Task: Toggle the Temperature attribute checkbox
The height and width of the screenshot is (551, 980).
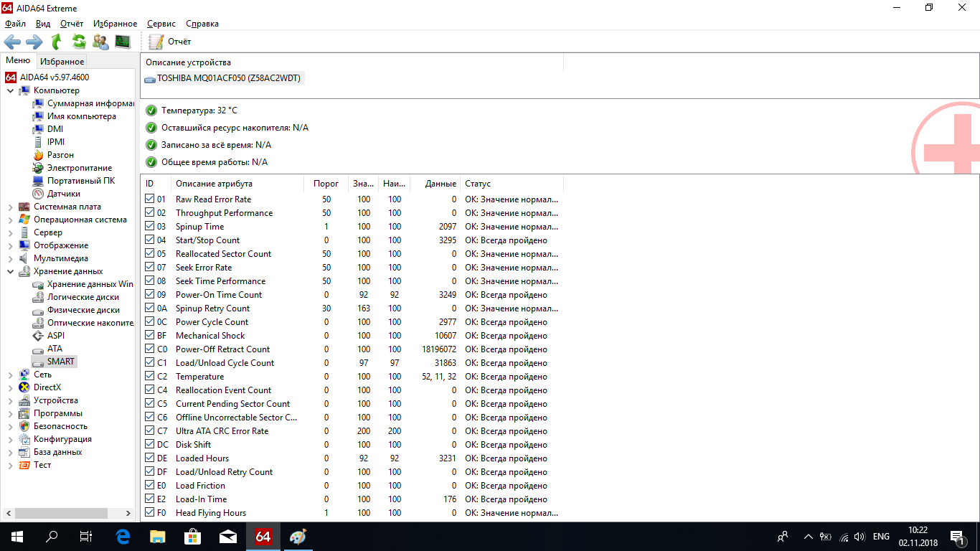Action: coord(149,376)
